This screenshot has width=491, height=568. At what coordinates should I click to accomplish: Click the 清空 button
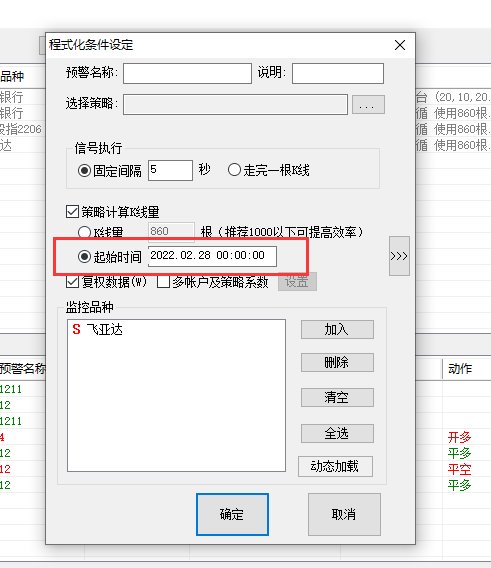pyautogui.click(x=337, y=397)
